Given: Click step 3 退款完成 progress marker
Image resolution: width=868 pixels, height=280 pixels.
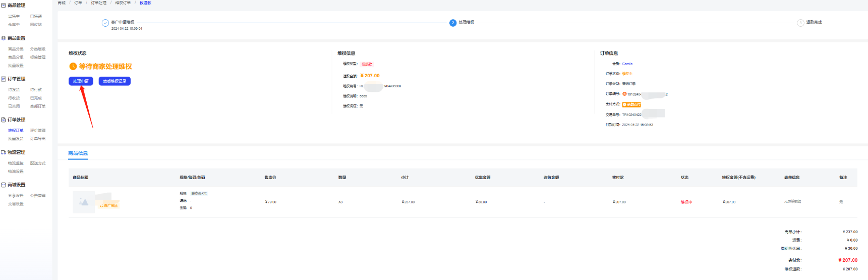Looking at the screenshot, I should click(x=800, y=23).
